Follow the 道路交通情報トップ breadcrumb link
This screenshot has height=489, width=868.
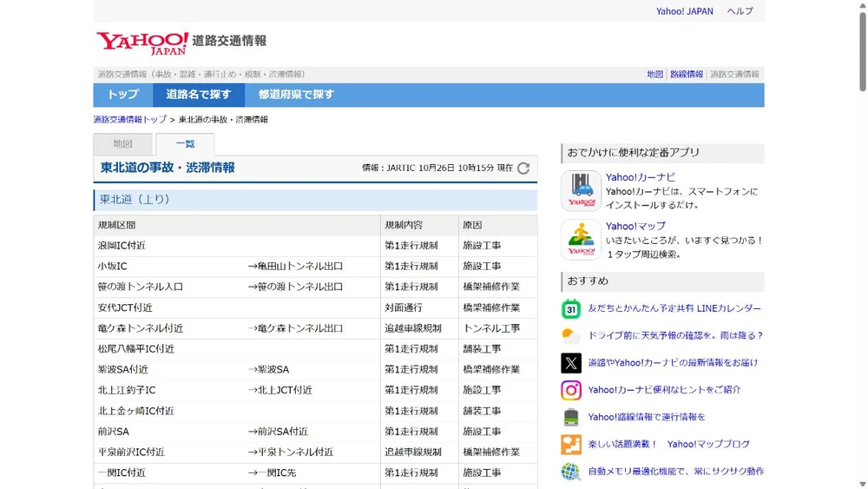click(129, 120)
